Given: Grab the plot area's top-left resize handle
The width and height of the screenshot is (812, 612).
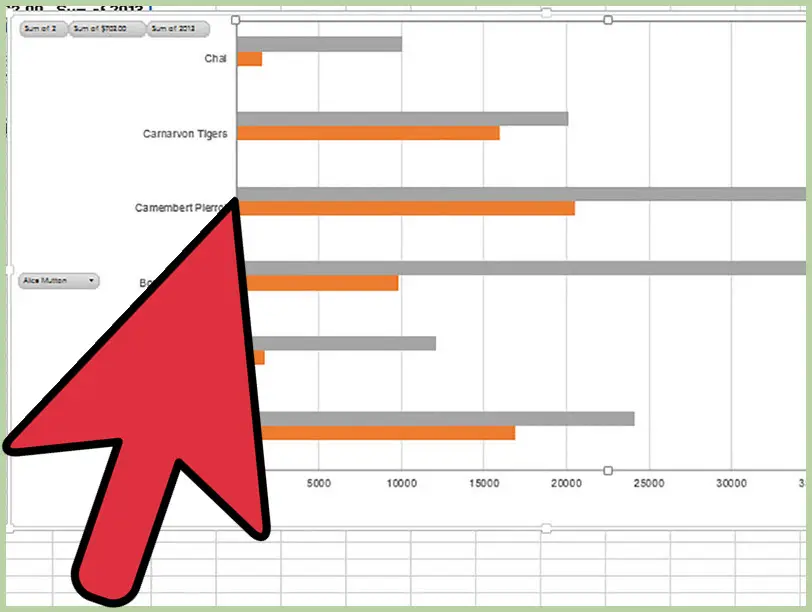Looking at the screenshot, I should point(236,20).
